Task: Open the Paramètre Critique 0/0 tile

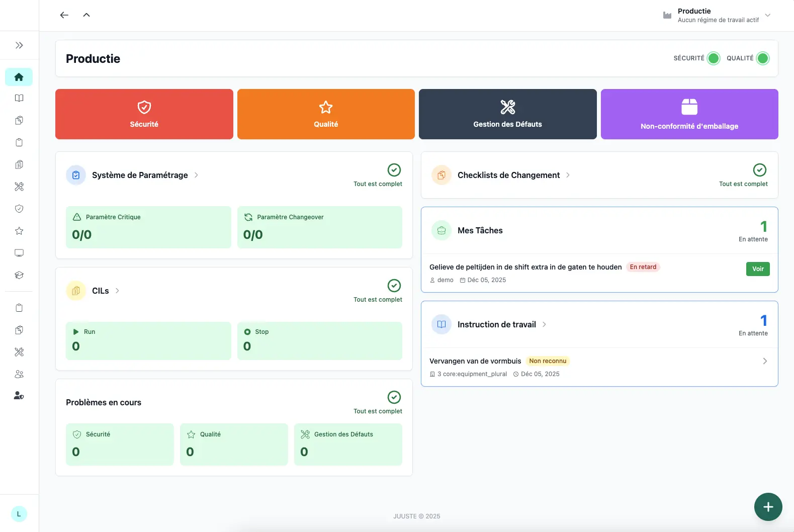Action: click(x=148, y=227)
